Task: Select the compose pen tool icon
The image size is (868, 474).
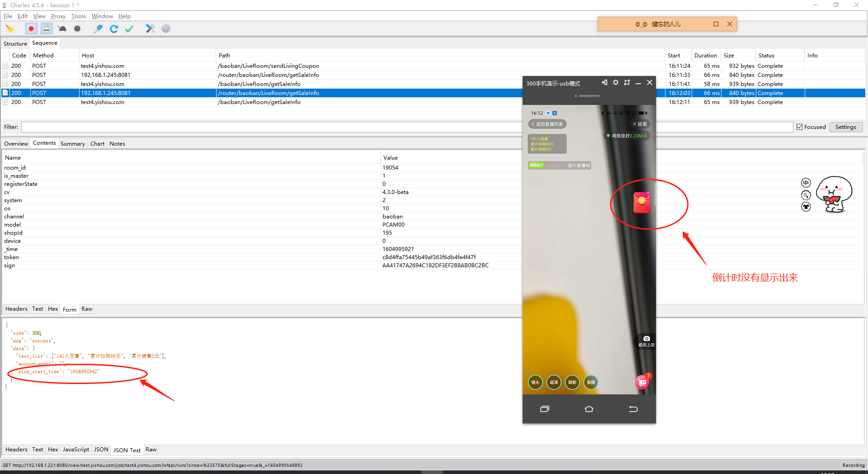Action: pos(98,29)
